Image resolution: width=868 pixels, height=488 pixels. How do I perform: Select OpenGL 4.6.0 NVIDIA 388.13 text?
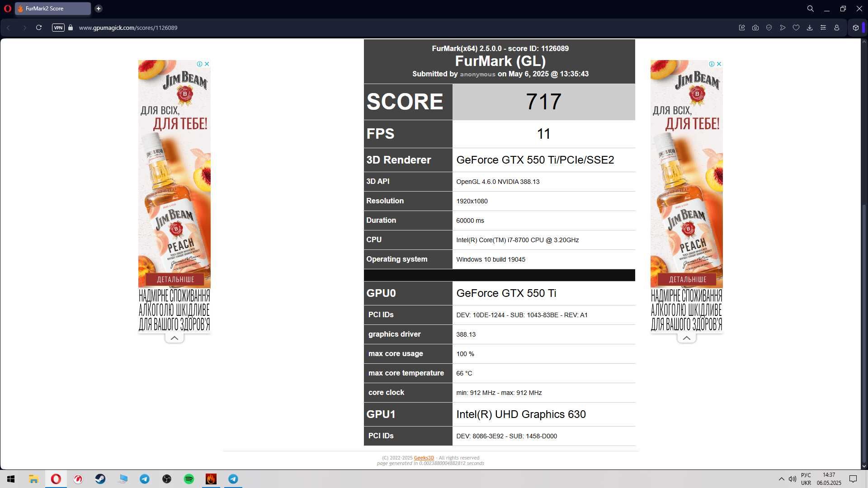coord(498,182)
